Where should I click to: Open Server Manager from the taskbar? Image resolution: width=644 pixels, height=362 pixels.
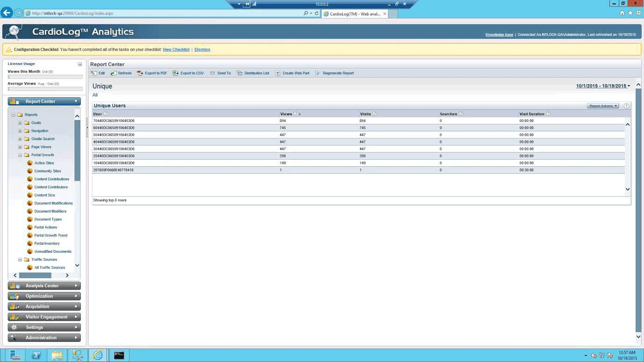click(15, 355)
